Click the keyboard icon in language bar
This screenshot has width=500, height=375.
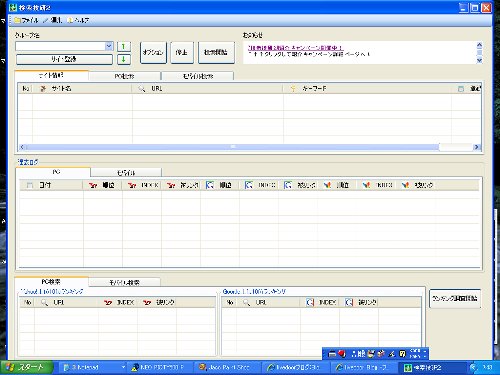(x=332, y=354)
